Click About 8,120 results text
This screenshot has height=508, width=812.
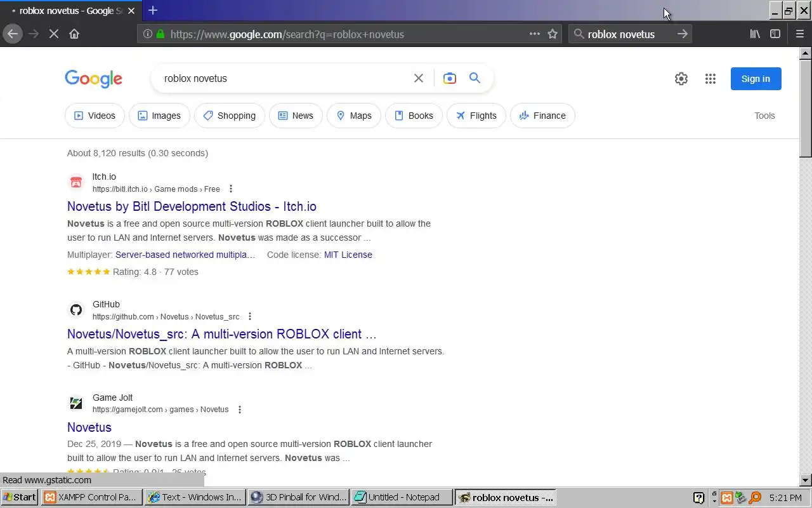point(138,153)
